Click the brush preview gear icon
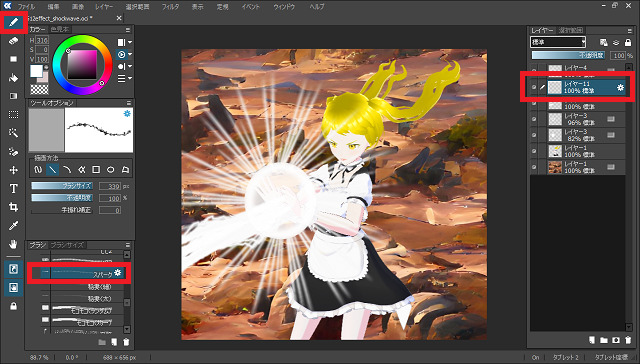The height and width of the screenshot is (364, 640). [x=127, y=113]
